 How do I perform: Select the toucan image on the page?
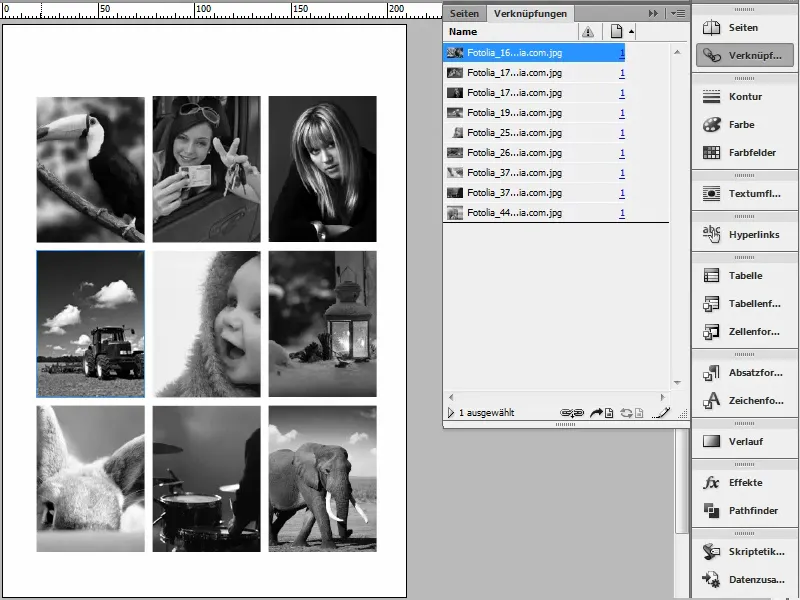click(90, 169)
